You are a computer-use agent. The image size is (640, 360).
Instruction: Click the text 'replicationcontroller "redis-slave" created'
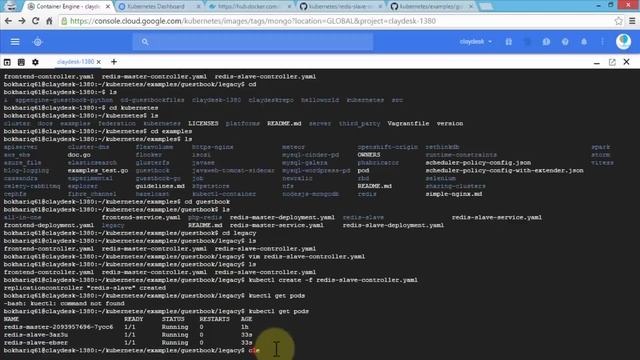click(85, 288)
